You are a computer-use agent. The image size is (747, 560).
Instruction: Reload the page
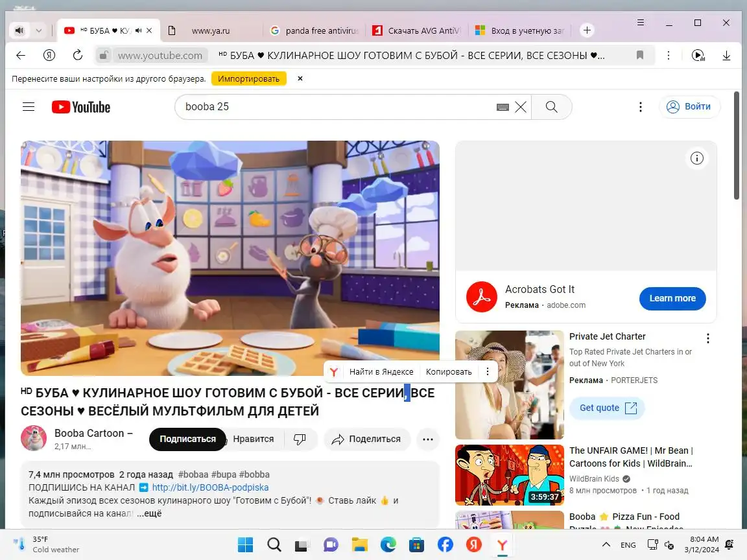tap(77, 55)
